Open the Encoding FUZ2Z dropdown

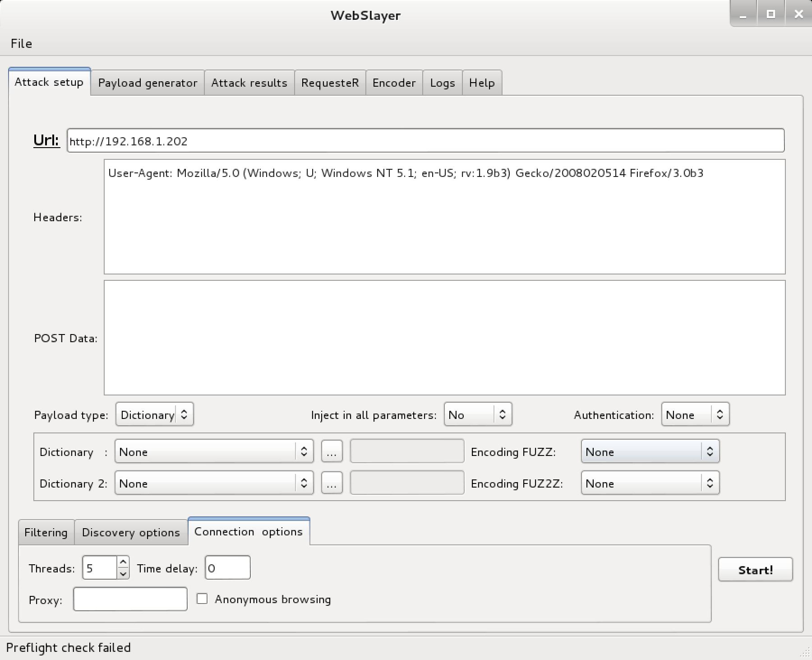[650, 483]
